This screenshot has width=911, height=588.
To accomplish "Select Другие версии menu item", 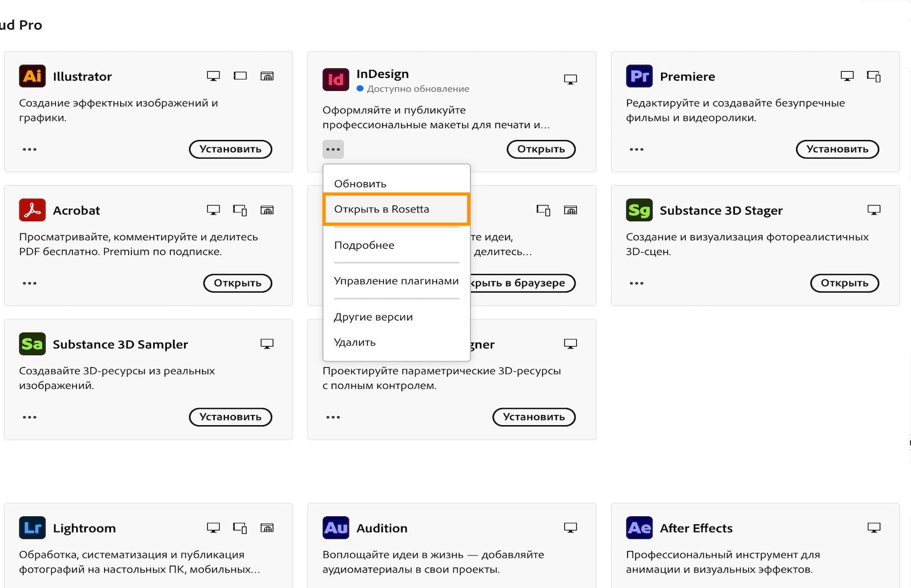I will click(x=396, y=316).
